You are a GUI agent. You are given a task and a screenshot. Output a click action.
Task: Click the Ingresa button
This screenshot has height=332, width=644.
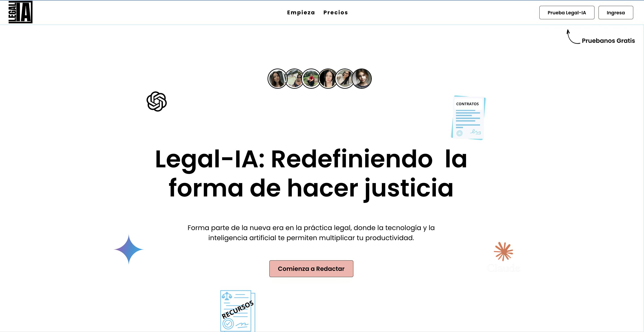click(616, 12)
